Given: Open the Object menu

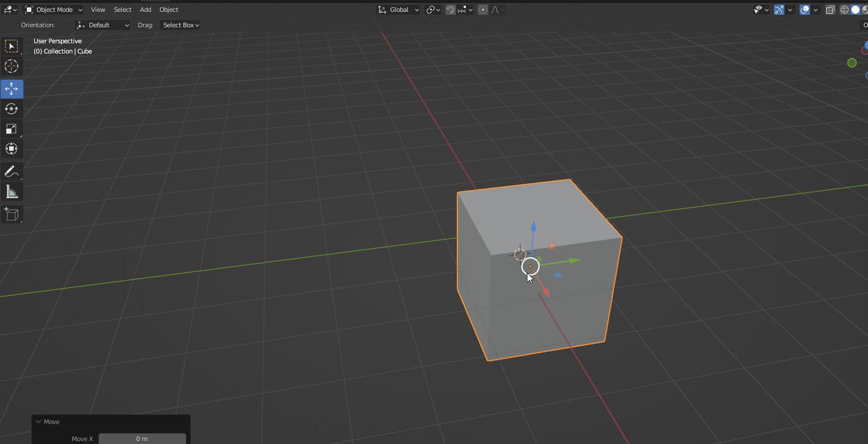Looking at the screenshot, I should (x=169, y=9).
